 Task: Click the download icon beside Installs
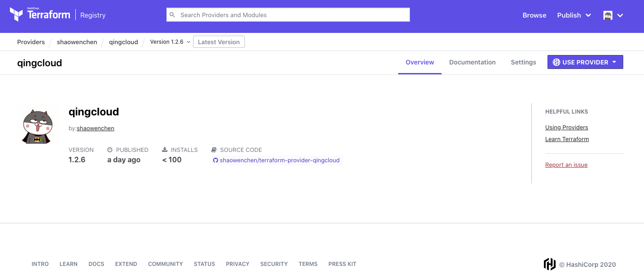[165, 150]
